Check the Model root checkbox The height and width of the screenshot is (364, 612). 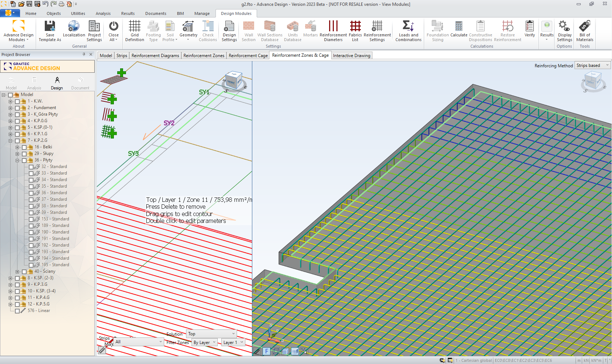tap(11, 95)
